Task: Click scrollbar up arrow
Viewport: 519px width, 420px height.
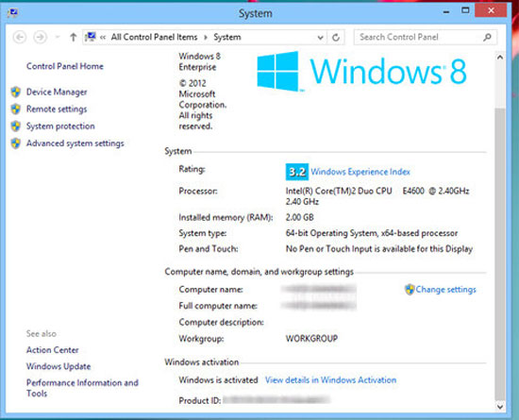Action: (x=500, y=58)
